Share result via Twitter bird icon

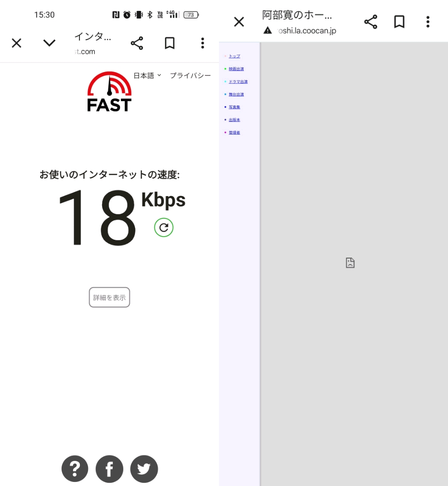point(144,469)
